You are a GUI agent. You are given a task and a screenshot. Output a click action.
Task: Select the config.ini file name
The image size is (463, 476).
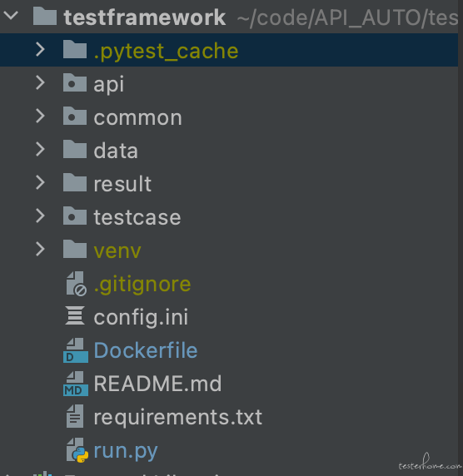tap(141, 317)
